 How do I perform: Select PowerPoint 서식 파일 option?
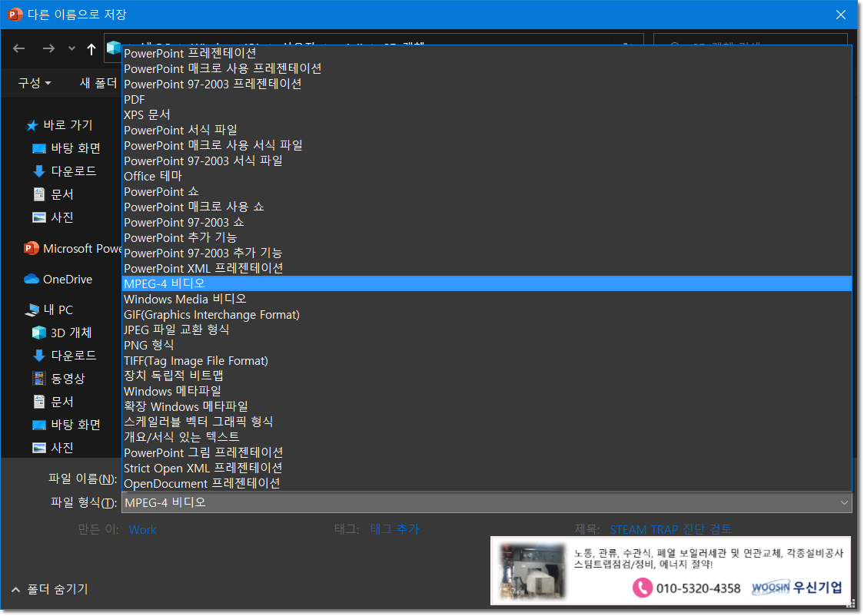[487, 131]
